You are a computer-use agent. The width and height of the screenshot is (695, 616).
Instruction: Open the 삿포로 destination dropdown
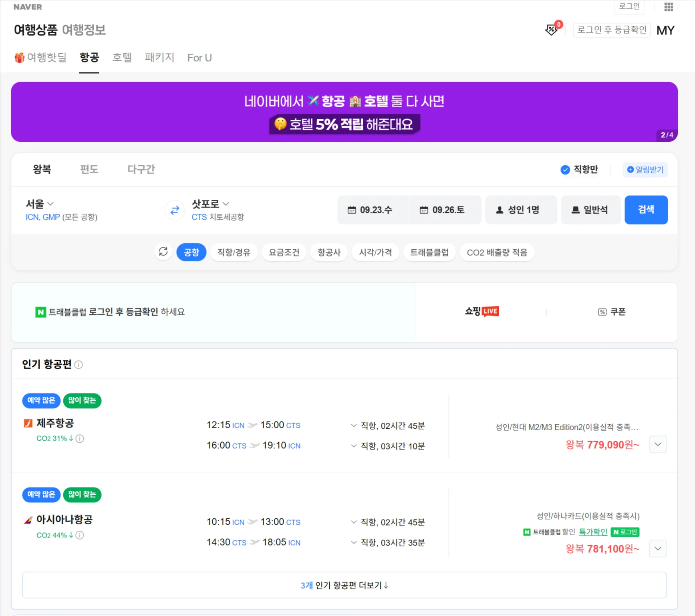coord(210,204)
